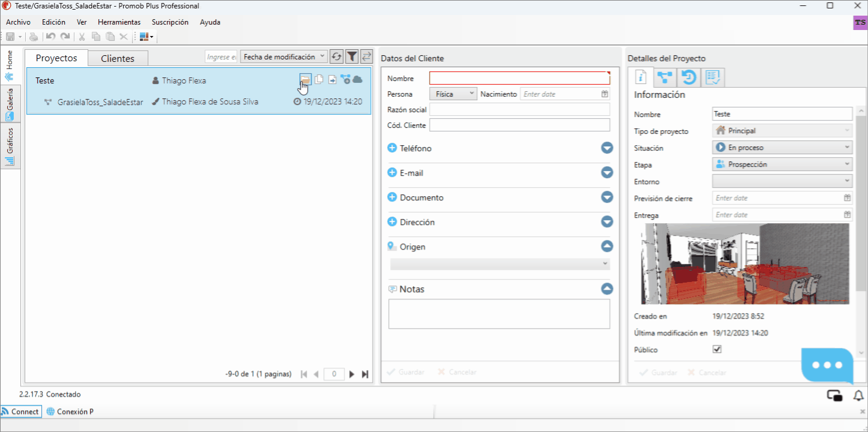This screenshot has height=432, width=868.
Task: Add a new E-mail entry
Action: click(392, 173)
